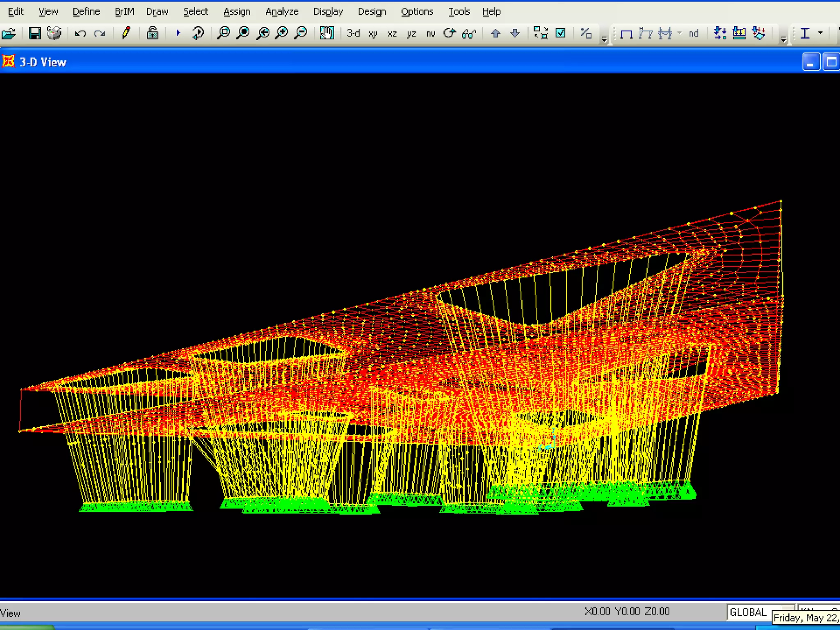Click the Show Undeformed Shape icon
This screenshot has height=630, width=840.
coord(626,34)
